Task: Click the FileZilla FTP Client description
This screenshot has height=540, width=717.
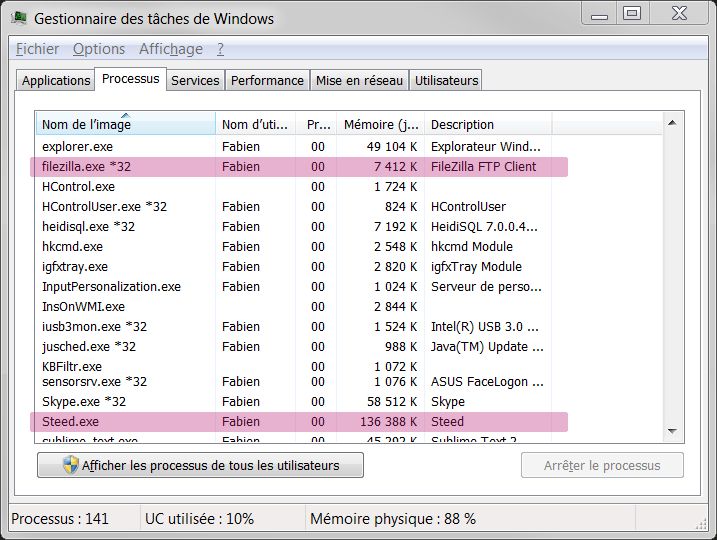Action: point(483,167)
